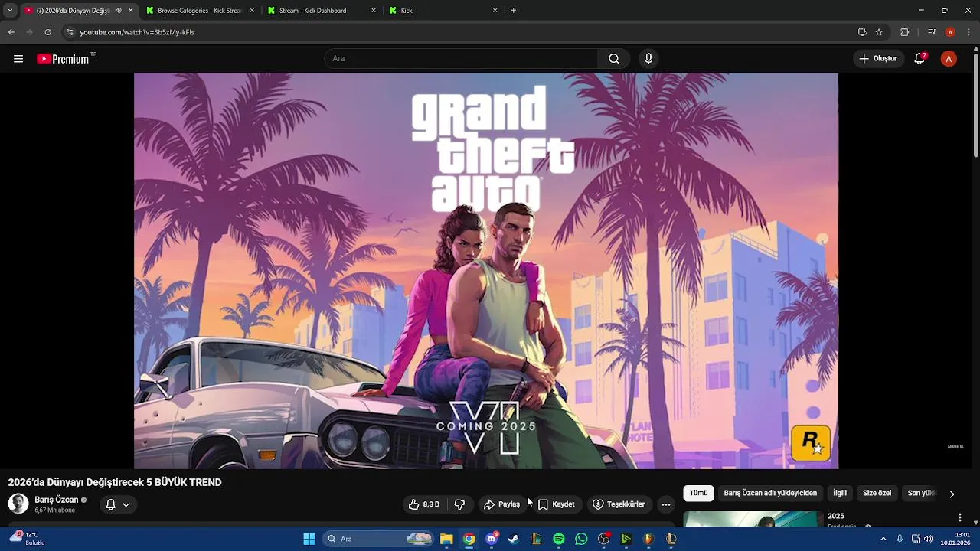Select the Tümü filter chip
This screenshot has width=980, height=551.
pyautogui.click(x=698, y=494)
